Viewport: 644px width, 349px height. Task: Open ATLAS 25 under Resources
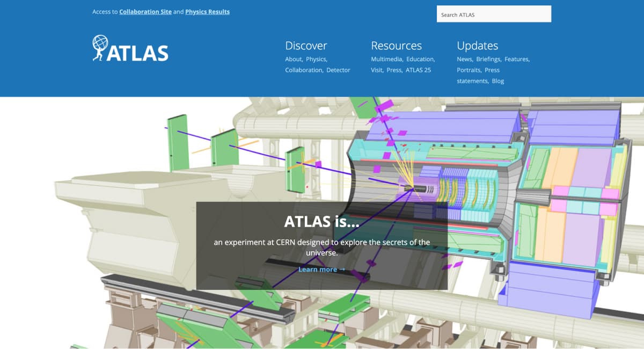point(418,70)
